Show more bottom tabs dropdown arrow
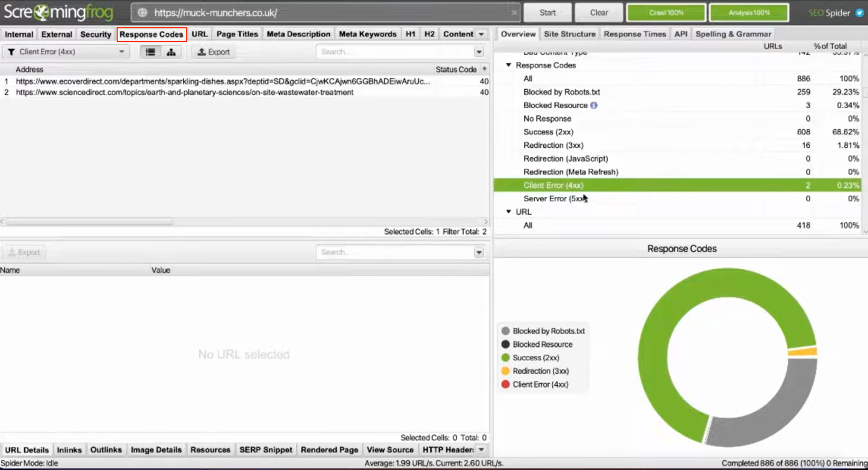Viewport: 868px width, 470px height. (x=481, y=450)
